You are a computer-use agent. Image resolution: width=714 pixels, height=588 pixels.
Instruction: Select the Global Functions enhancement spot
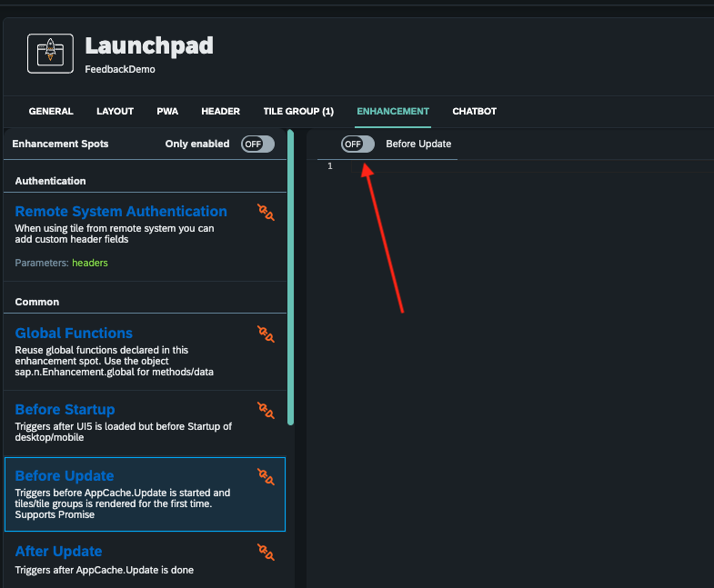pos(146,352)
